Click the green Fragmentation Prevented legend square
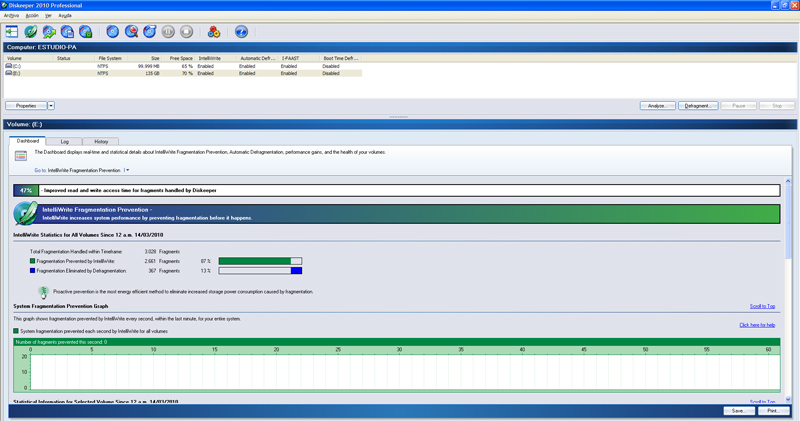800x421 pixels. (33, 261)
